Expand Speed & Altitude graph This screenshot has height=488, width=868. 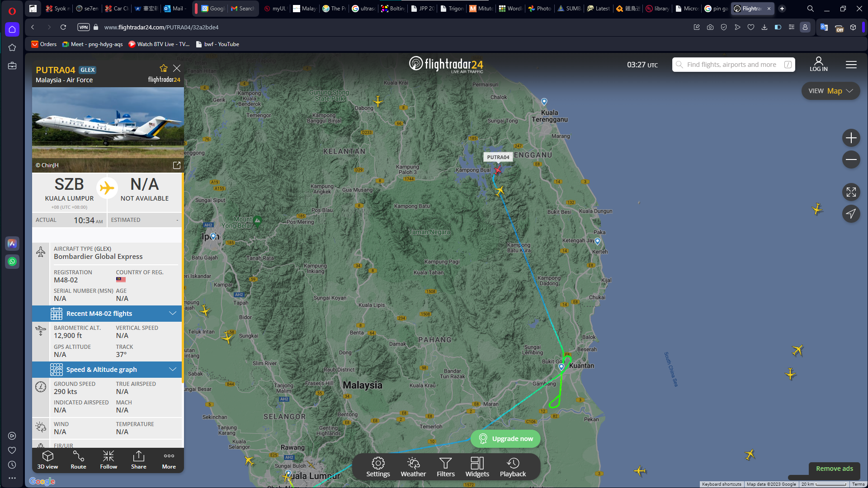point(107,370)
